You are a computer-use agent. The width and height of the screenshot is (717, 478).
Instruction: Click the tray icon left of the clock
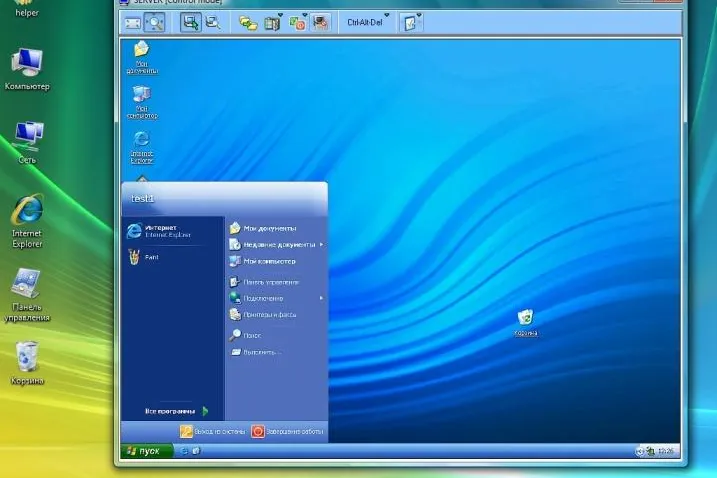[650, 451]
